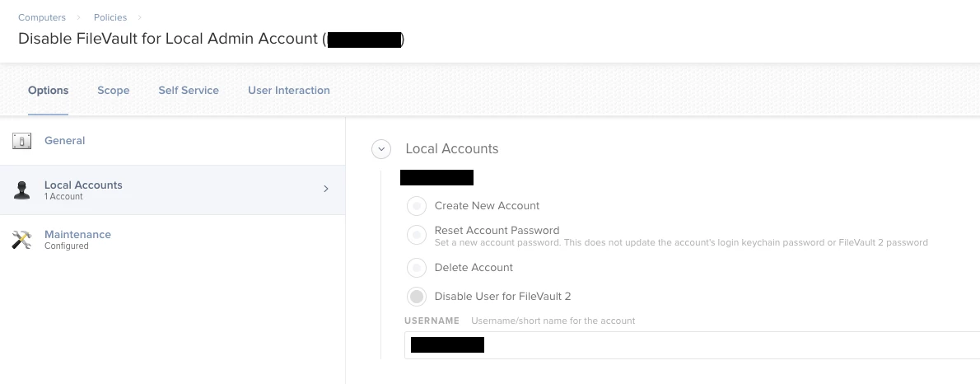Select Disable User for FileVault 2 radio
Screen dimensions: 980x384
click(x=416, y=297)
